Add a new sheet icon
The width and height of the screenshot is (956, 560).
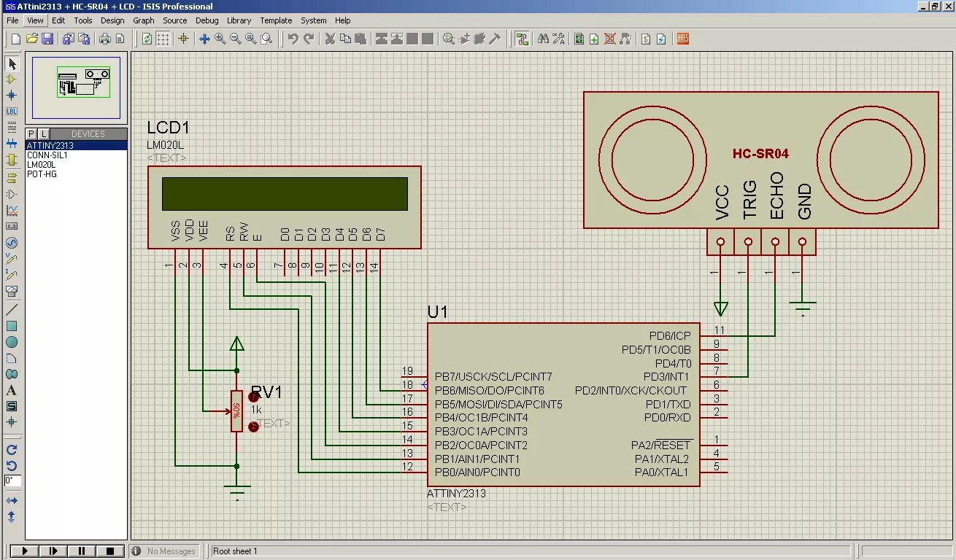(594, 39)
